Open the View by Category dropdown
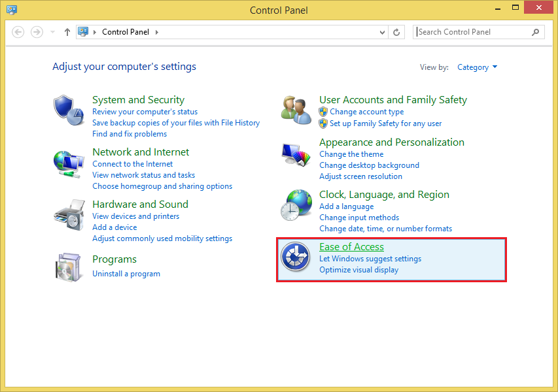 click(477, 67)
